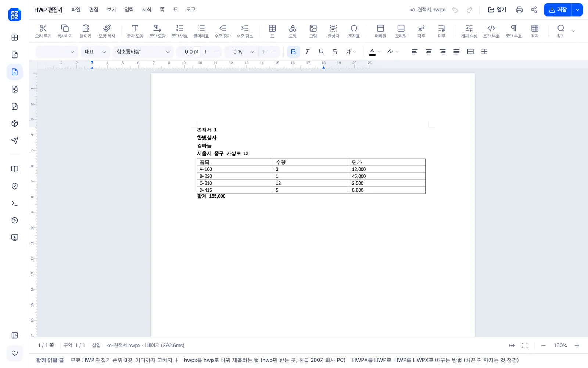Image resolution: width=588 pixels, height=368 pixels.
Task: Expand the 저장 save options arrow
Action: [x=577, y=10]
